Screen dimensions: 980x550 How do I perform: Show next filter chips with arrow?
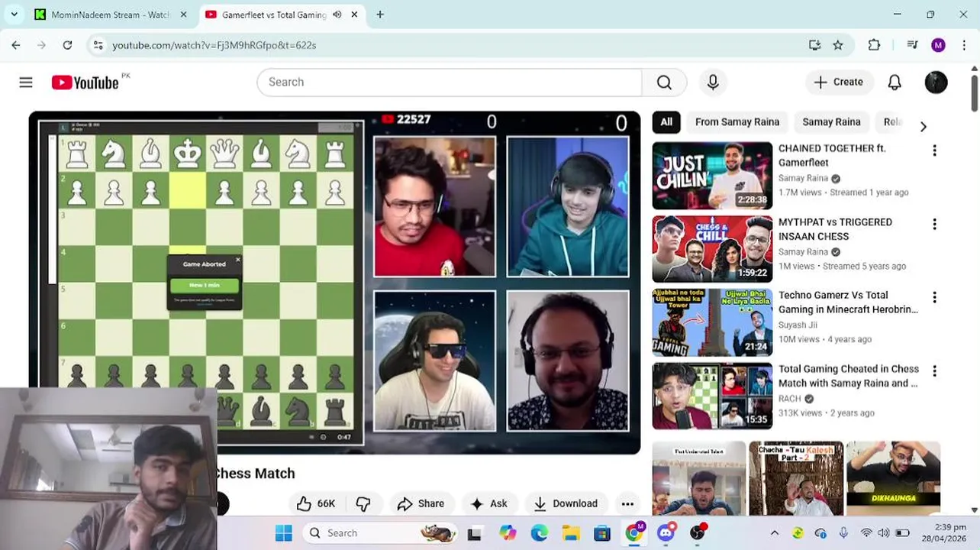coord(923,126)
